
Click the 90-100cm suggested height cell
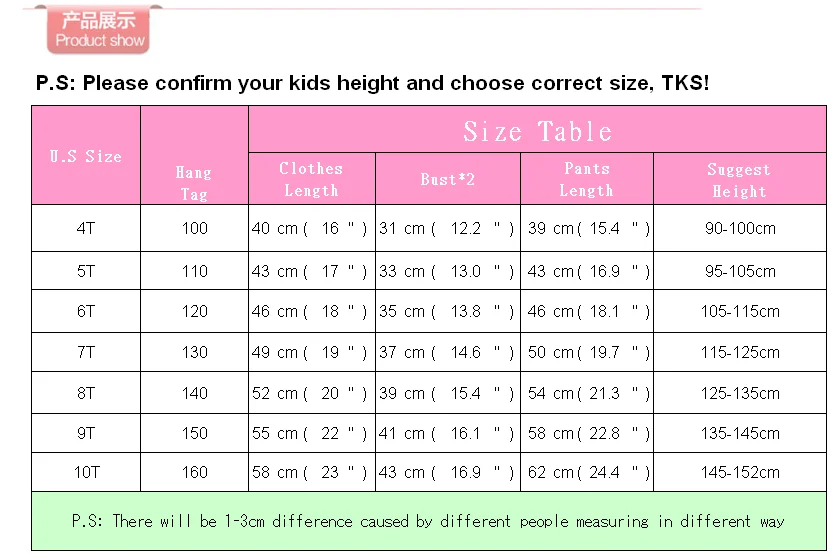[739, 228]
